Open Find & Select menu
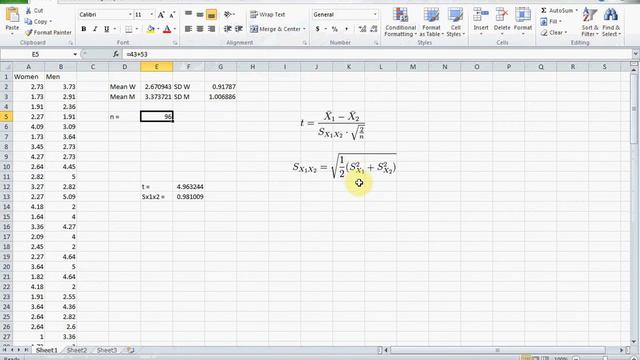Screen dimensions: 640x360 point(611,22)
